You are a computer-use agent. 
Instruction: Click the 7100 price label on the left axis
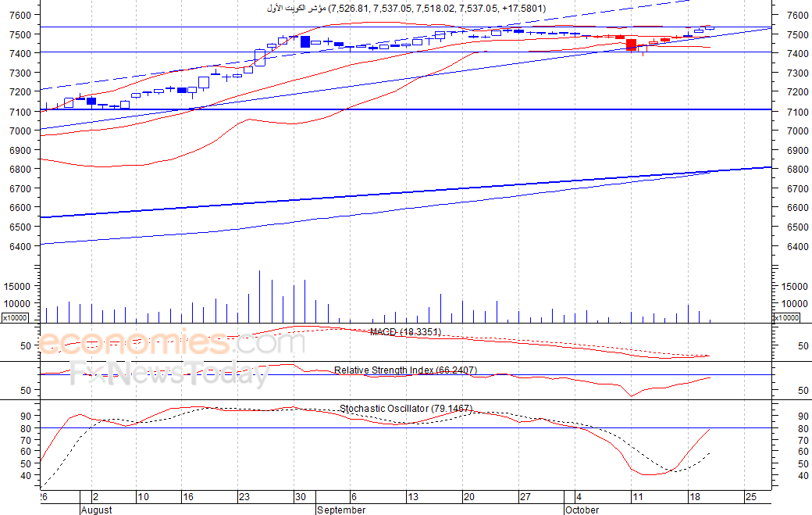click(x=20, y=112)
